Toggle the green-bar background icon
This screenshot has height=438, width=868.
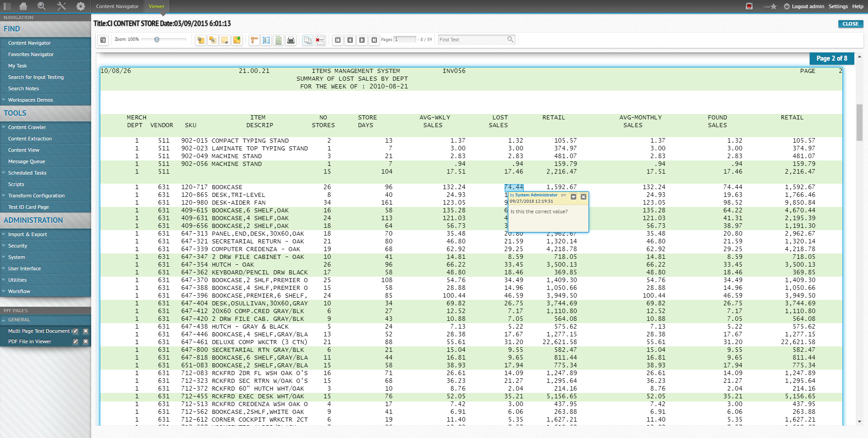pyautogui.click(x=278, y=40)
